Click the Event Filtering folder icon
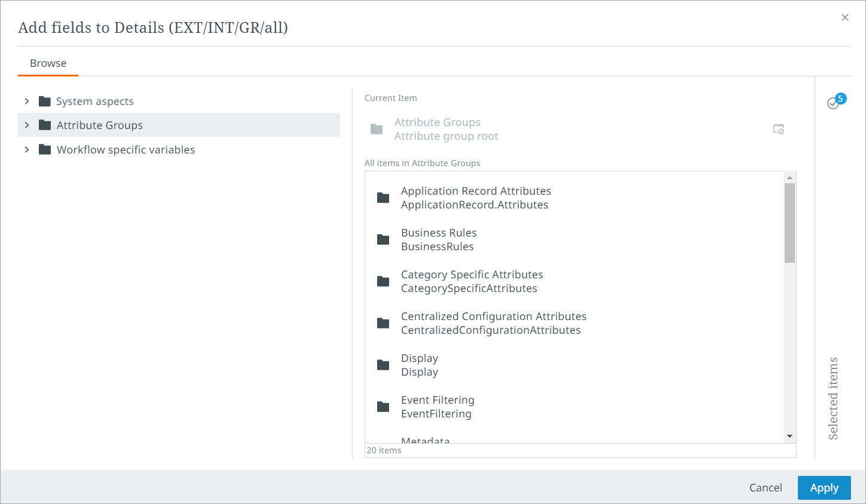This screenshot has height=504, width=866. [383, 407]
